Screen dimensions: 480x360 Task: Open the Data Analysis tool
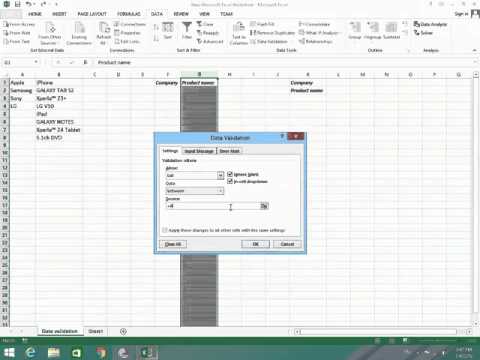point(430,24)
